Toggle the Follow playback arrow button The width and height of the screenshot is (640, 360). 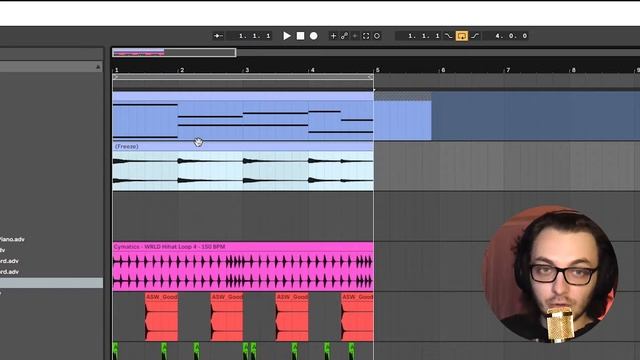pyautogui.click(x=218, y=36)
